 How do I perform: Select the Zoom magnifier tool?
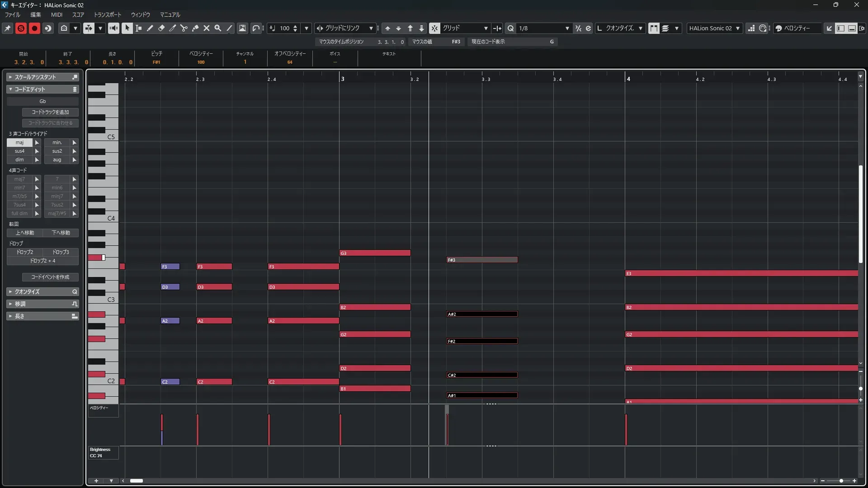(218, 28)
